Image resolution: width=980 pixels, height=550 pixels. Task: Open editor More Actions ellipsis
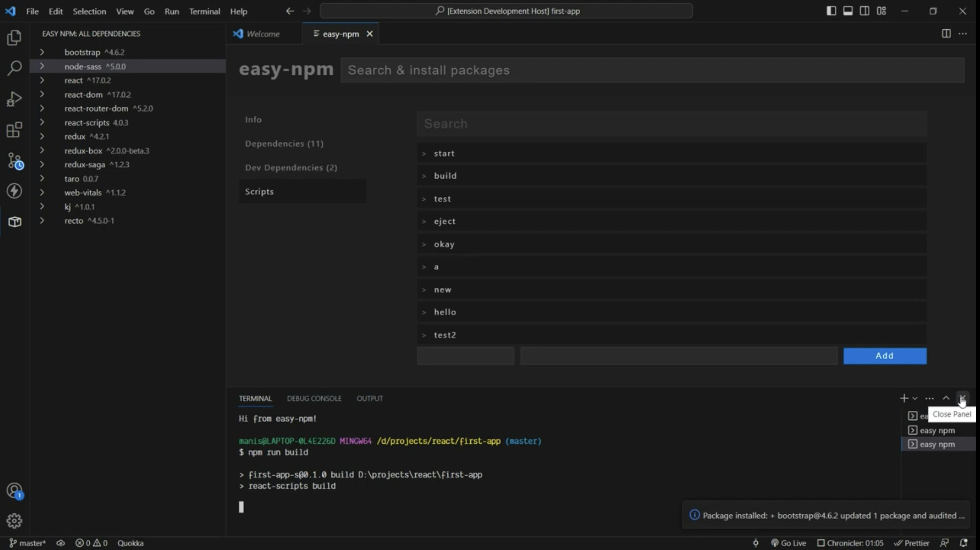(x=963, y=33)
